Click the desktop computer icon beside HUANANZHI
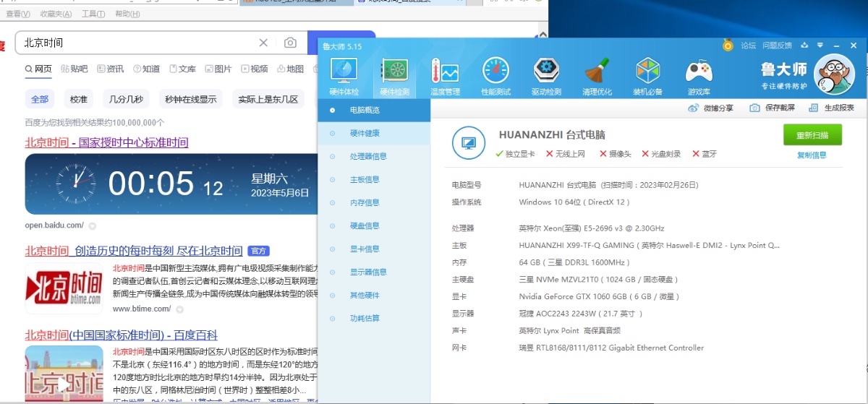The height and width of the screenshot is (404, 868). [468, 142]
